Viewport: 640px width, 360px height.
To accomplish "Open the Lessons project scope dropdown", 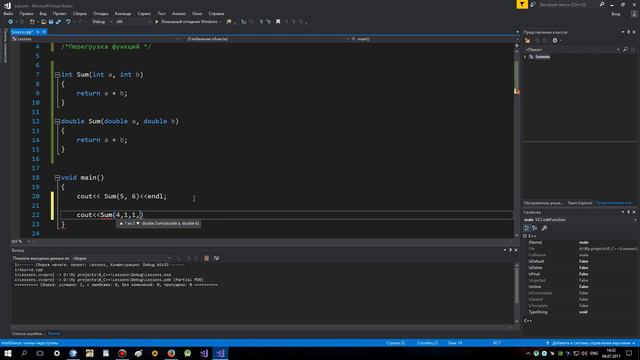I will tap(96, 39).
